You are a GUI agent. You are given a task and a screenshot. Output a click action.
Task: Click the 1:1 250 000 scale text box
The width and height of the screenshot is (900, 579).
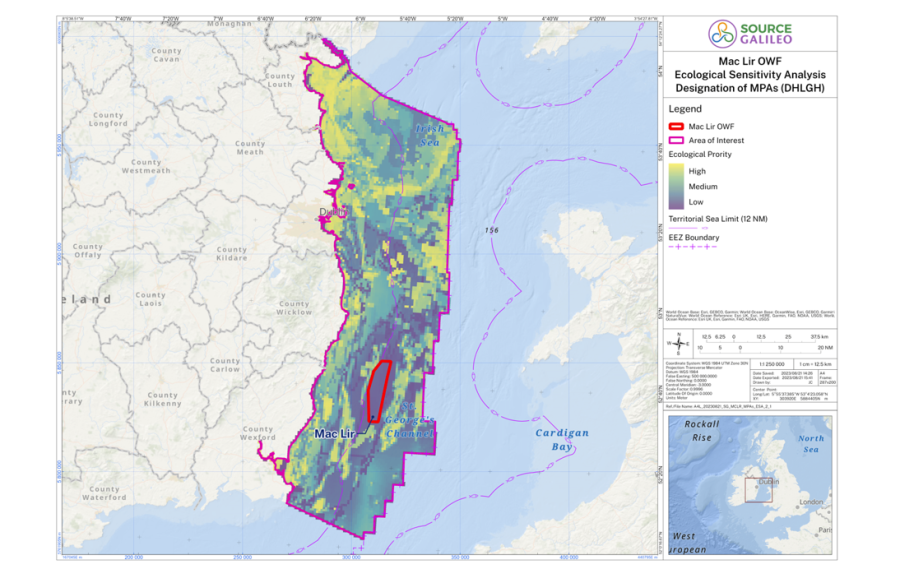[x=771, y=364]
